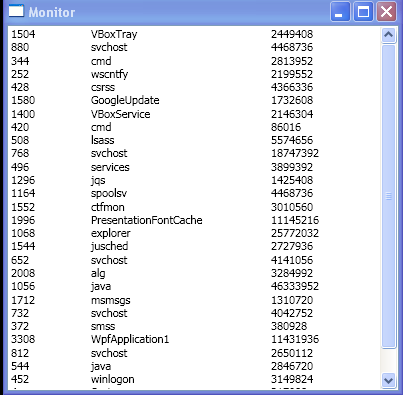Click memory value 2846720

[x=292, y=366]
